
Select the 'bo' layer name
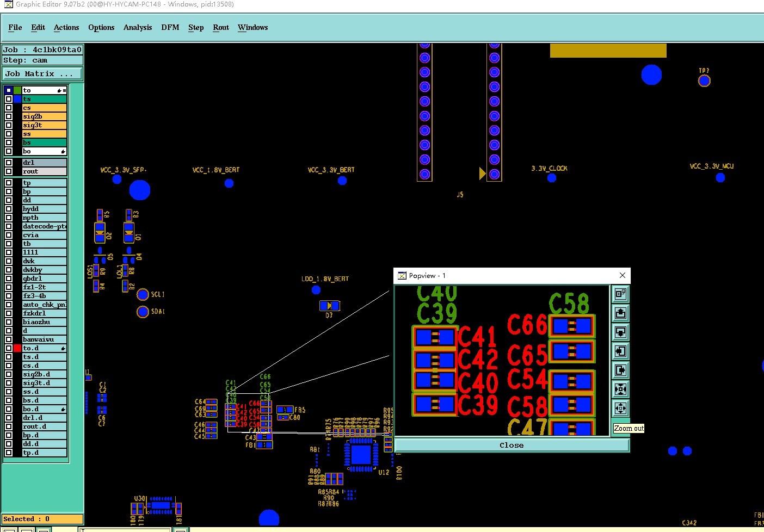click(x=44, y=151)
